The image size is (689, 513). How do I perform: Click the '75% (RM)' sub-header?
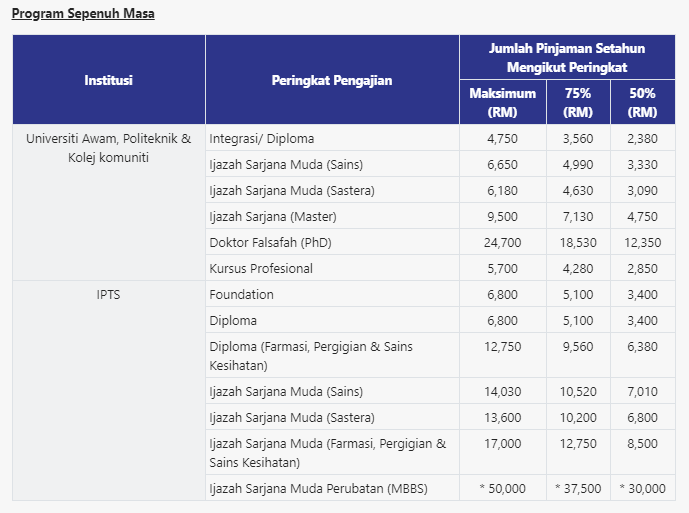pos(578,102)
